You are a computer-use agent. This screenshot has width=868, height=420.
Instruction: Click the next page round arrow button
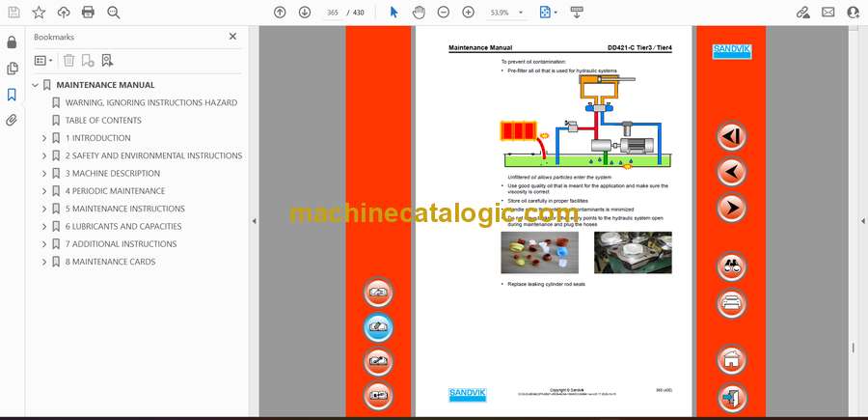coord(731,208)
